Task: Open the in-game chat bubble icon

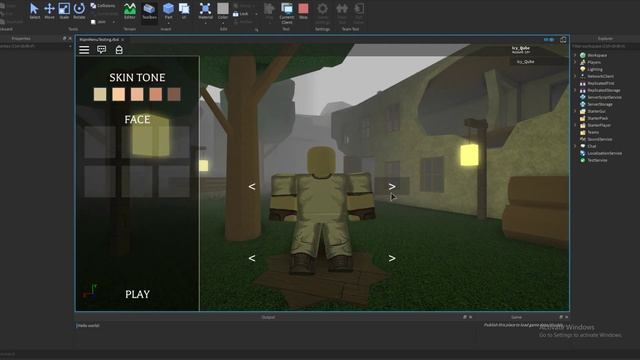Action: tap(102, 50)
